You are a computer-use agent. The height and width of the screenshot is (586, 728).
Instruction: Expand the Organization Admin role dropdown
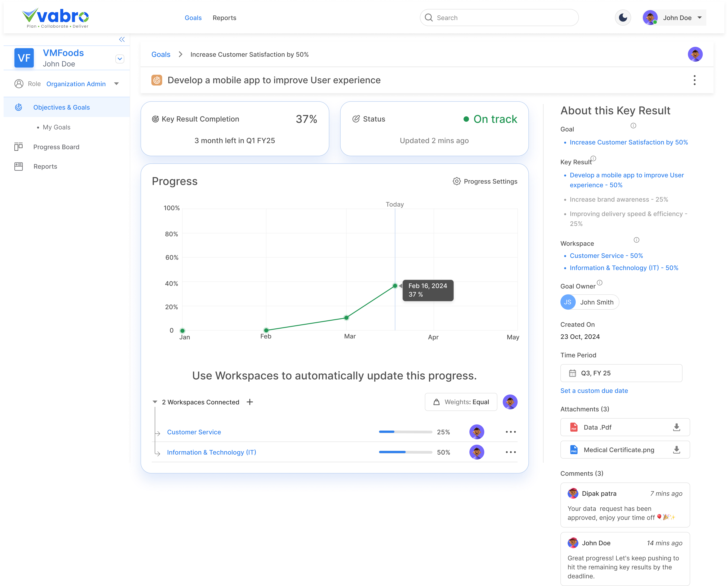(x=117, y=84)
